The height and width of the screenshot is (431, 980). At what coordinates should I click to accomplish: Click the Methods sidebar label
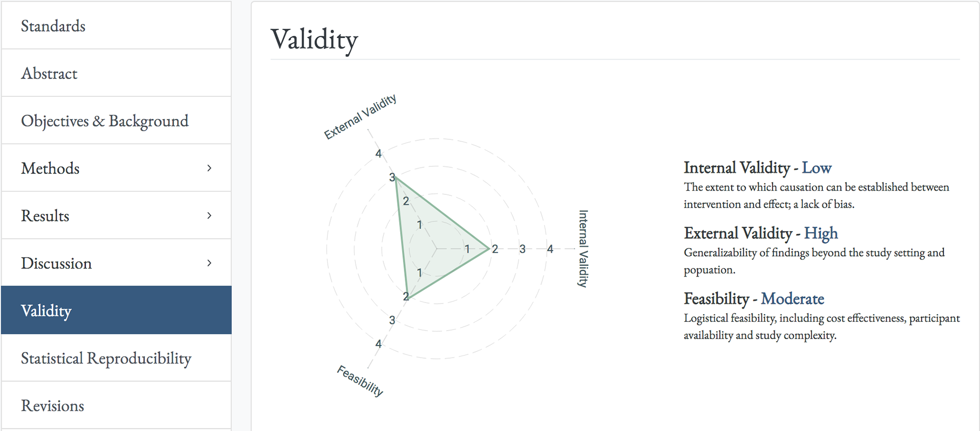[51, 168]
